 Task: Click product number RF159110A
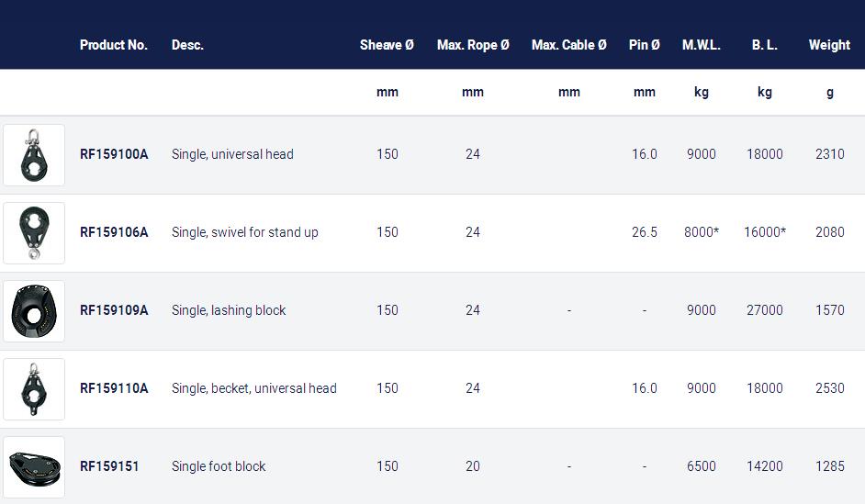(x=114, y=388)
